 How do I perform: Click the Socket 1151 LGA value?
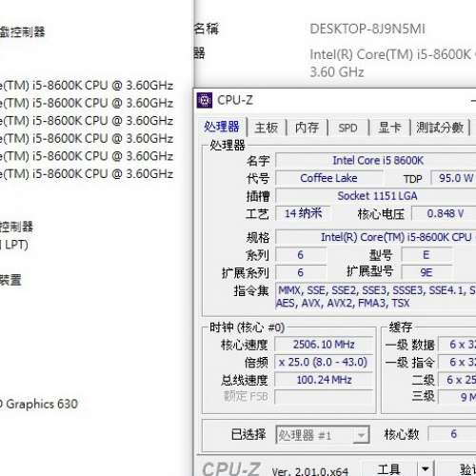point(376,196)
